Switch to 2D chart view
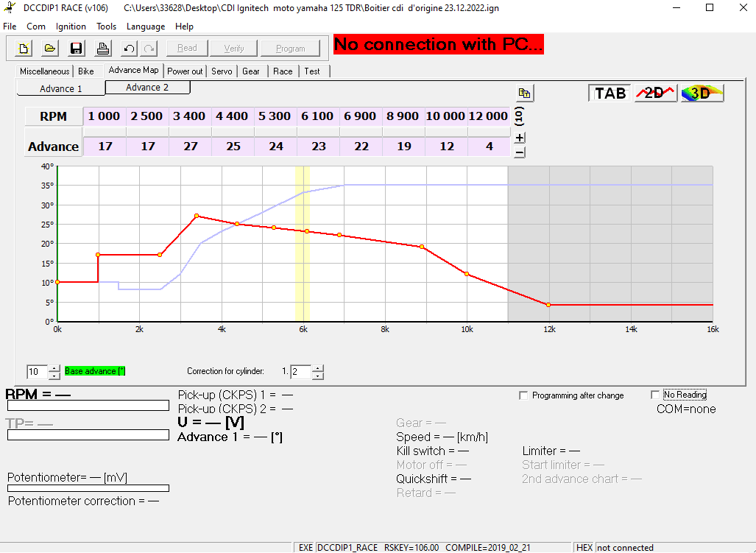This screenshot has width=756, height=553. (x=656, y=93)
